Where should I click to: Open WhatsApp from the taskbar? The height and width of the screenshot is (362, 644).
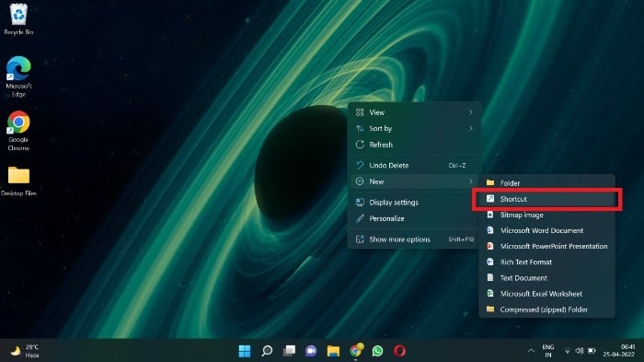pos(377,351)
